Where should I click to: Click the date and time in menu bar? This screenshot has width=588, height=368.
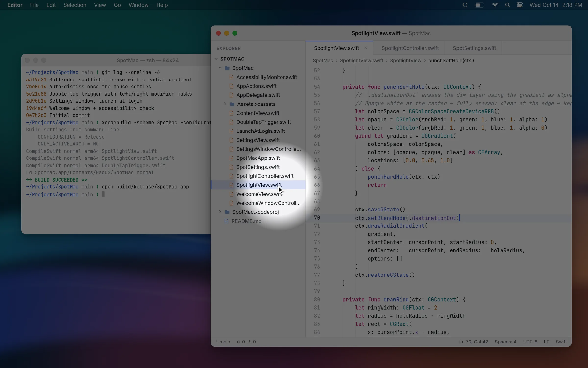point(556,5)
